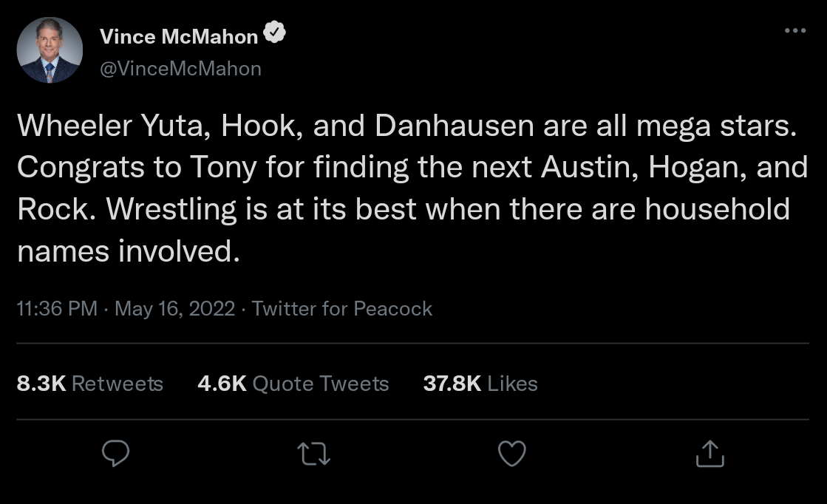827x504 pixels.
Task: Click the blue verified checkmark badge
Action: 276,35
